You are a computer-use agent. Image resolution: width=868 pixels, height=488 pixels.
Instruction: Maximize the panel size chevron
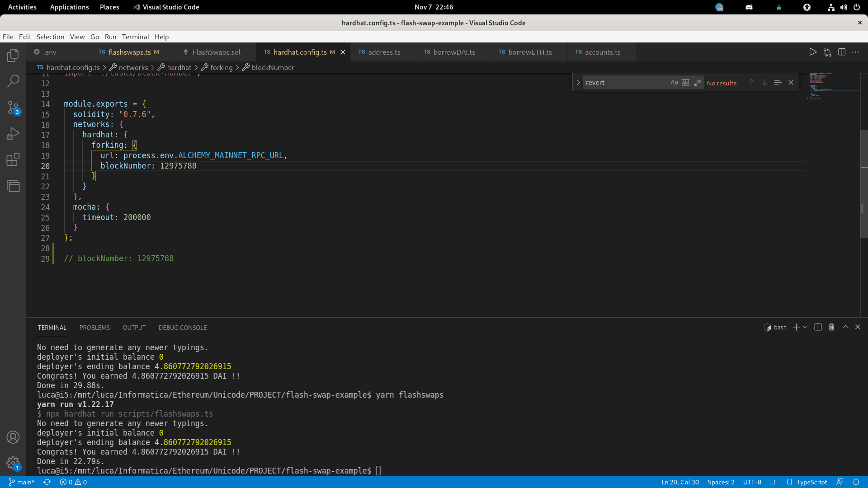tap(846, 327)
